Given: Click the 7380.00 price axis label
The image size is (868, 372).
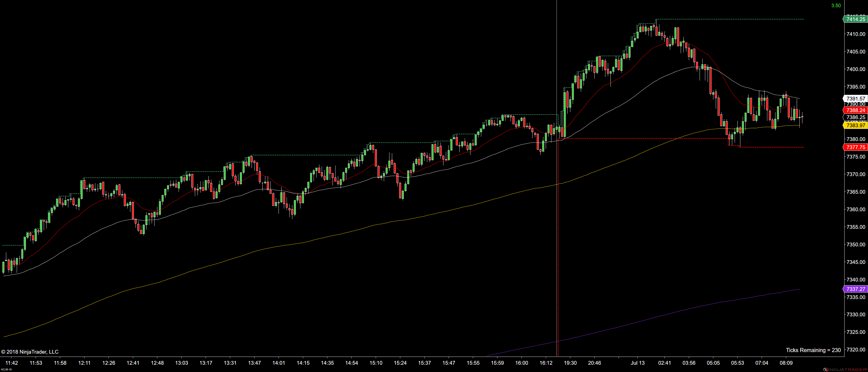Looking at the screenshot, I should point(856,139).
